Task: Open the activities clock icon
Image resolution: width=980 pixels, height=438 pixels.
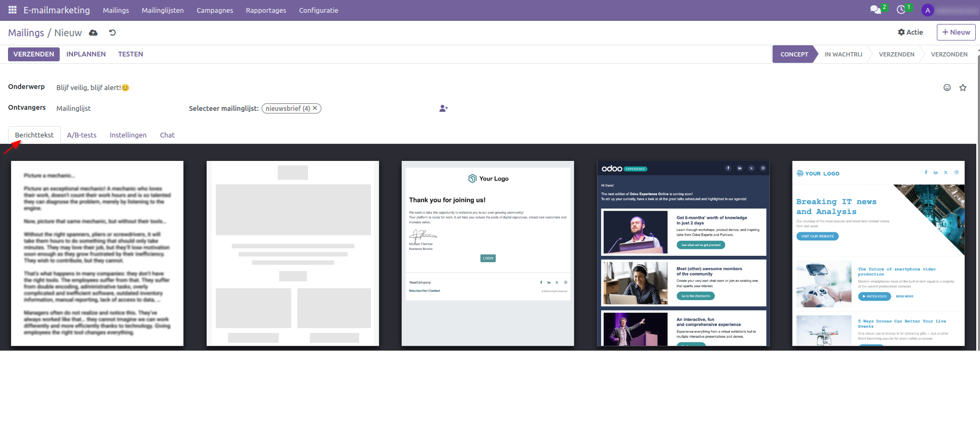Action: pos(901,10)
